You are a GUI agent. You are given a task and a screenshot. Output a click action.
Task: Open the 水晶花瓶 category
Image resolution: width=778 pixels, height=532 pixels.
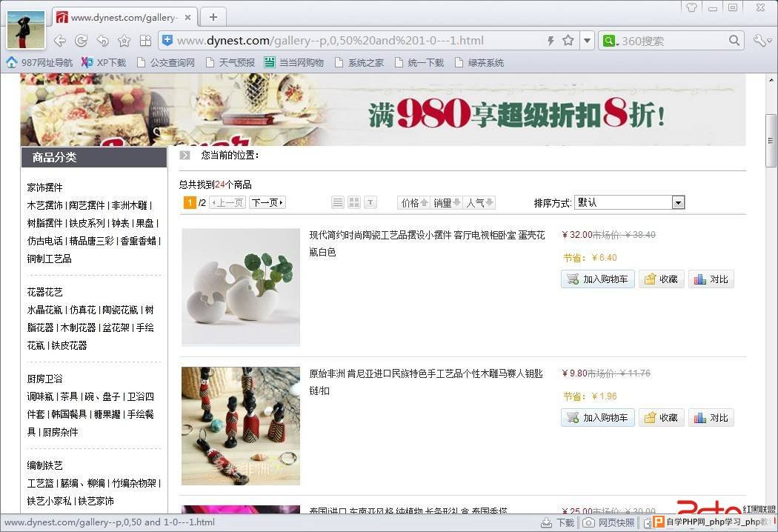tap(44, 310)
